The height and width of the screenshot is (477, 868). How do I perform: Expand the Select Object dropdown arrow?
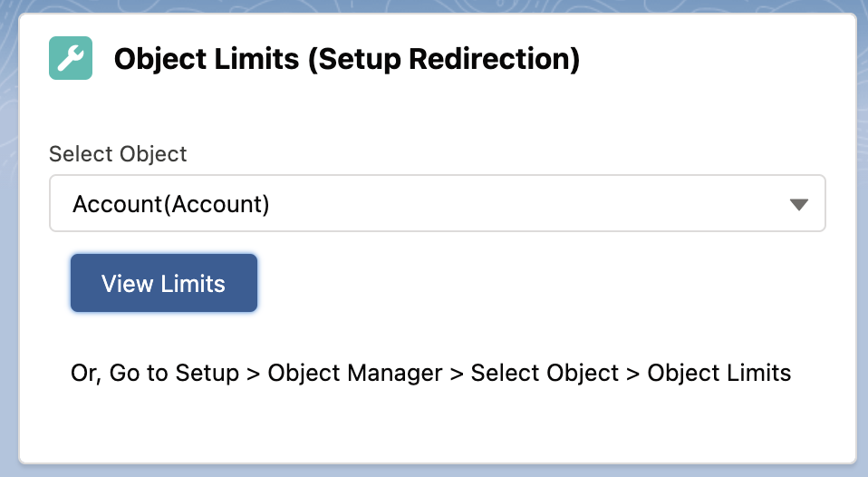798,204
